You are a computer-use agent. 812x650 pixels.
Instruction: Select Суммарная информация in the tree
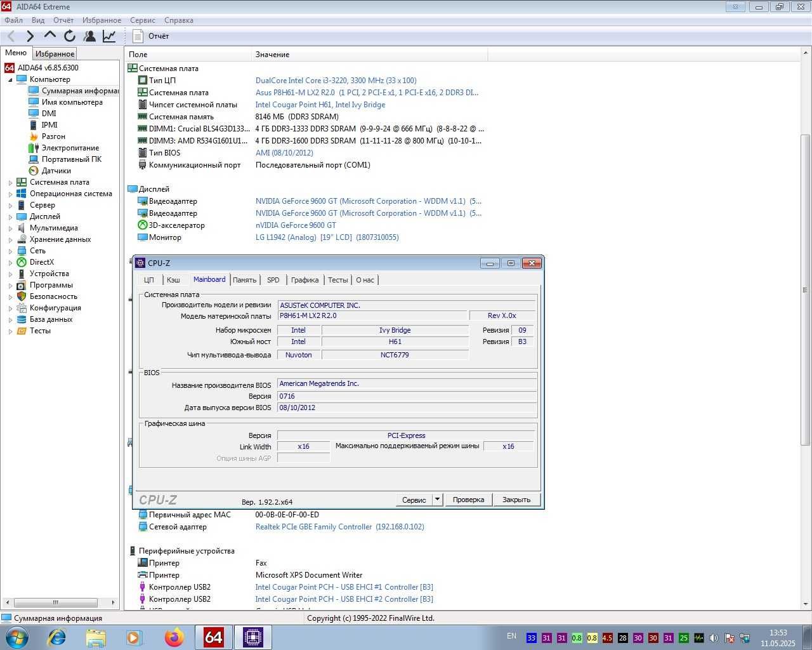pyautogui.click(x=79, y=91)
